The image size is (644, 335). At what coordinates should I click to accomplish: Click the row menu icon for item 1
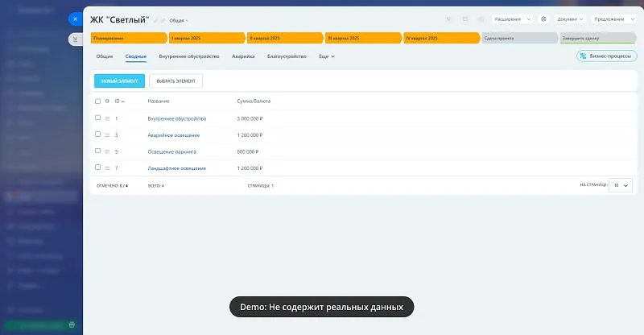pyautogui.click(x=107, y=119)
